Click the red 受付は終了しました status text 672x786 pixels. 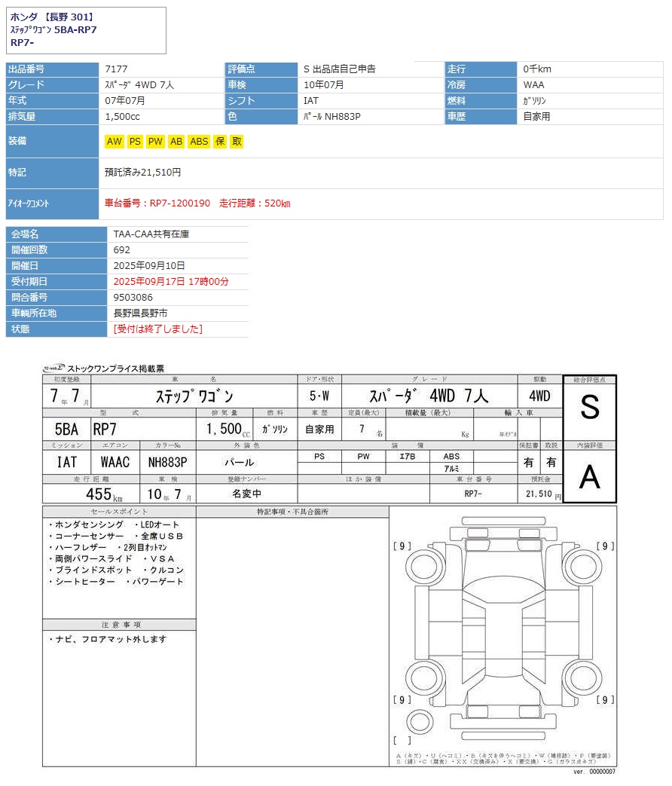click(157, 329)
